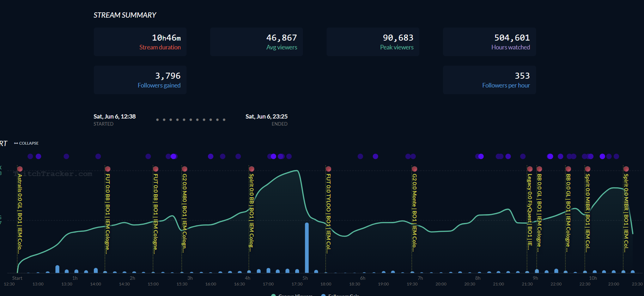Click the 3,796 followers gained value
This screenshot has height=296, width=644.
168,76
